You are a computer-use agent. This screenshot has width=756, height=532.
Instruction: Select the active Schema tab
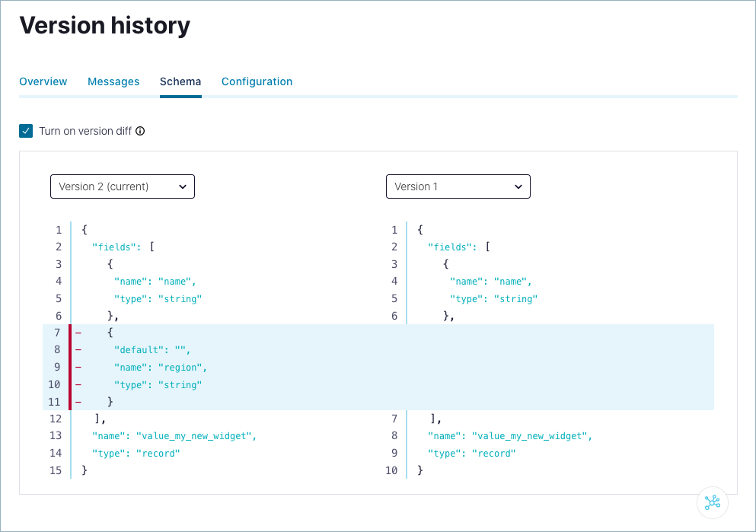pyautogui.click(x=180, y=81)
